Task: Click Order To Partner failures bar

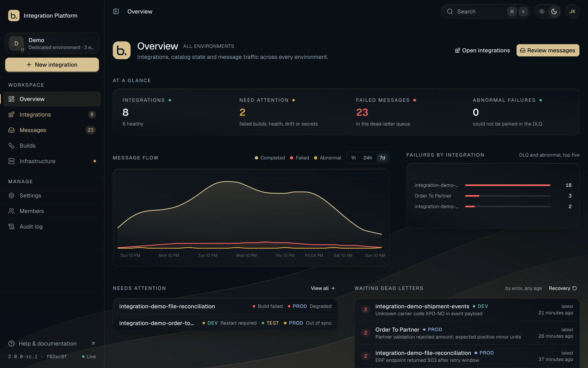Action: click(x=507, y=196)
